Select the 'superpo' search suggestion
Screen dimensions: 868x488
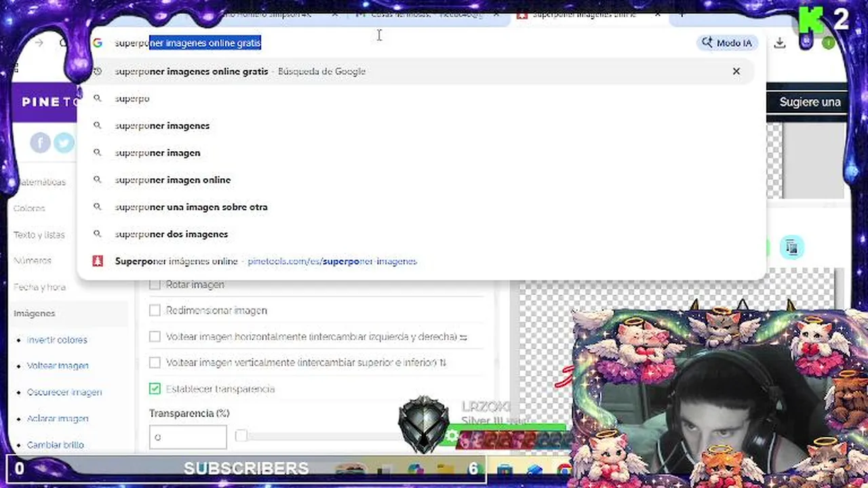point(132,98)
